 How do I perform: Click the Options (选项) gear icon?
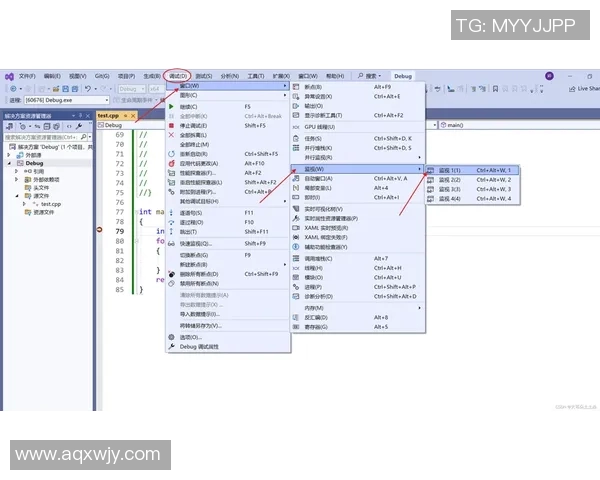tap(171, 336)
